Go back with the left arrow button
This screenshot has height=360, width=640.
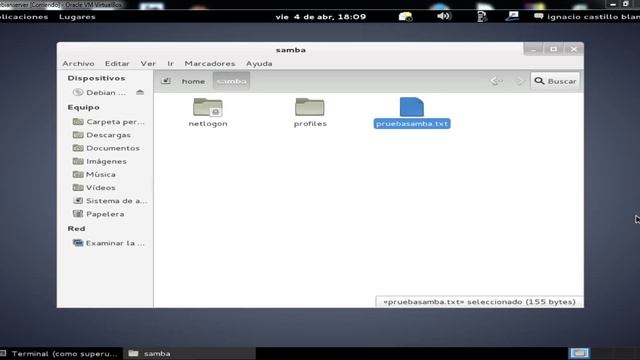(x=496, y=81)
